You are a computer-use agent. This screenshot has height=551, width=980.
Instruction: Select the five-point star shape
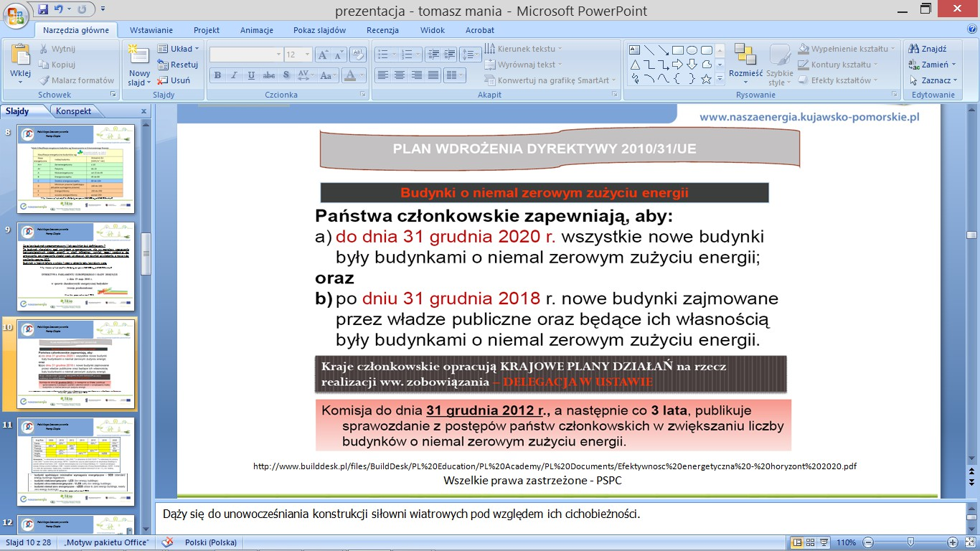point(707,79)
